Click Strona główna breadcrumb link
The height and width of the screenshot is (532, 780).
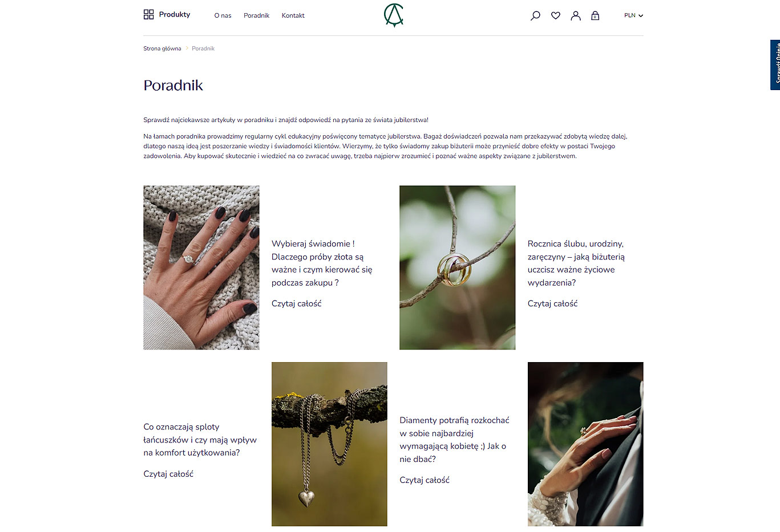click(162, 48)
